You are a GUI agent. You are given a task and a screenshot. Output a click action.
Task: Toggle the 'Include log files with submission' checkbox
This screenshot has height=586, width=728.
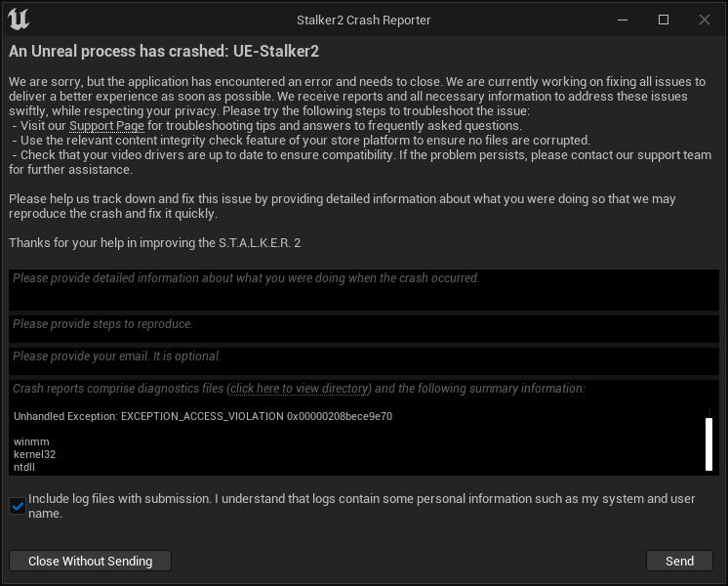[18, 506]
